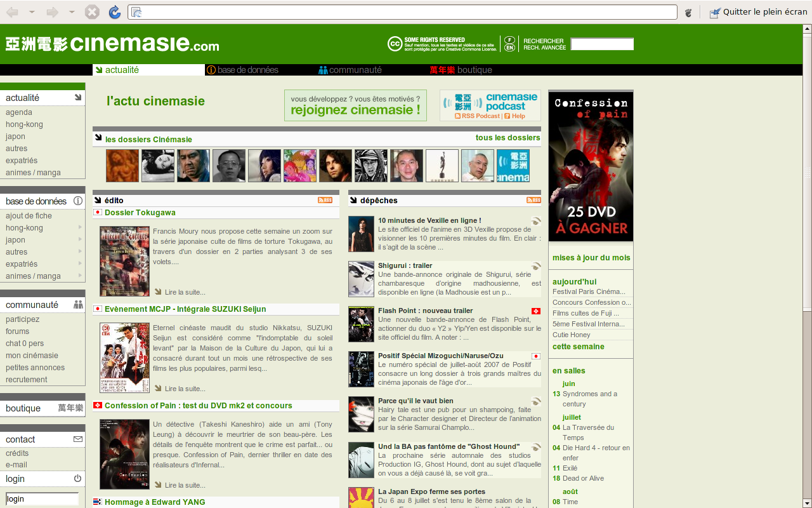Open the back button history dropdown arrow
Viewport: 812px width, 508px height.
point(32,12)
